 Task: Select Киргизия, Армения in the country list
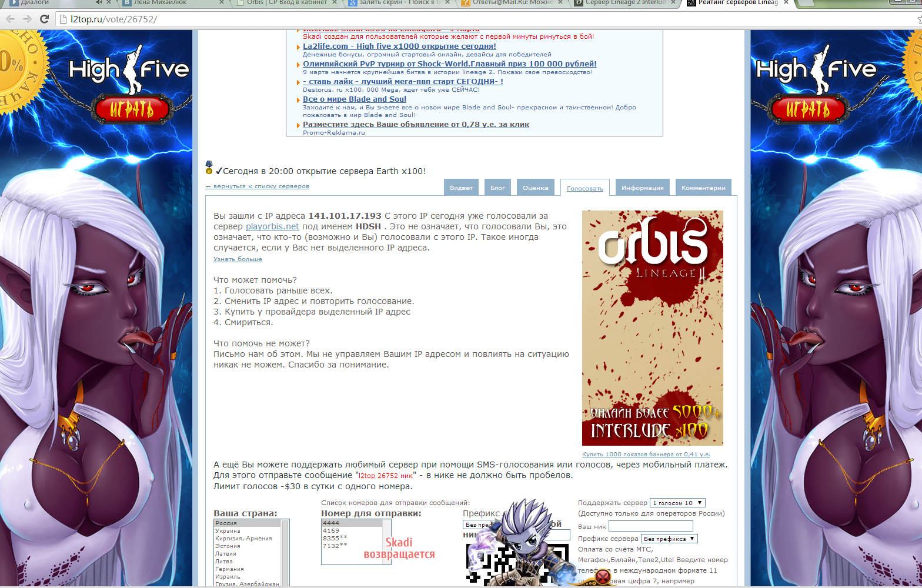[247, 538]
